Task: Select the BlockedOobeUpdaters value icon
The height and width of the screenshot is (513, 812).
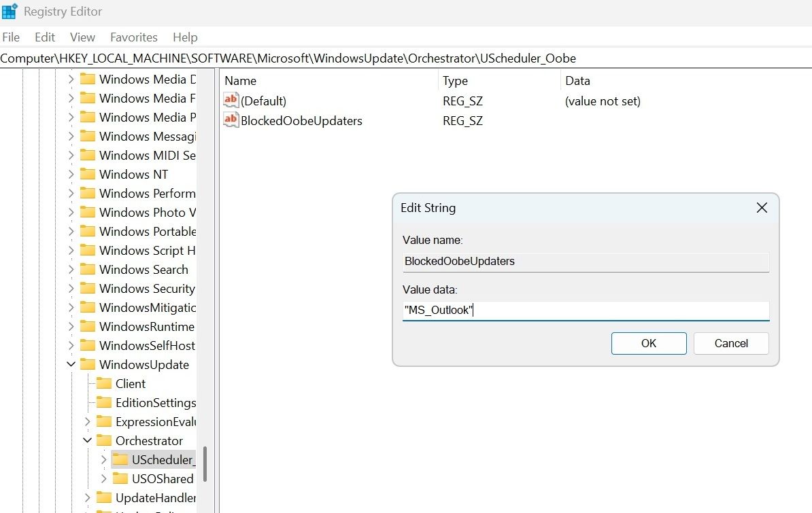Action: coord(231,120)
